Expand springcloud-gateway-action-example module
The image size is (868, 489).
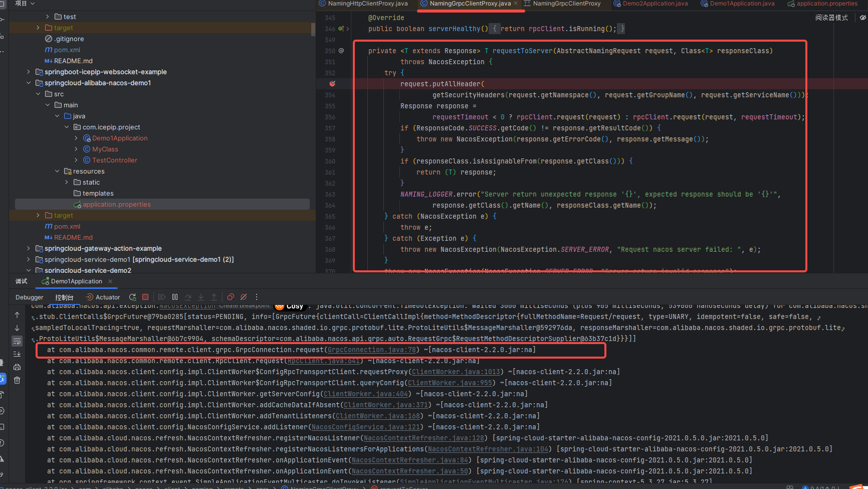(29, 248)
